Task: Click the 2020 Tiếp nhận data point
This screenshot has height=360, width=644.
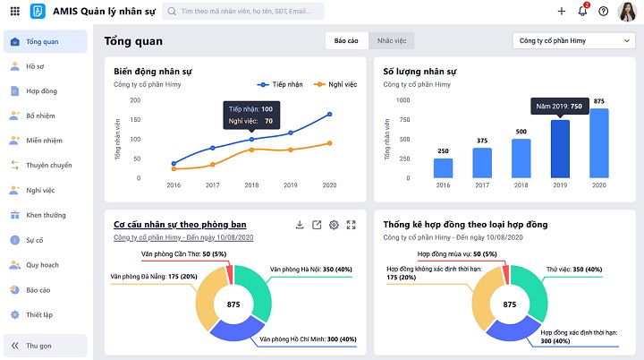Action: pyautogui.click(x=329, y=115)
